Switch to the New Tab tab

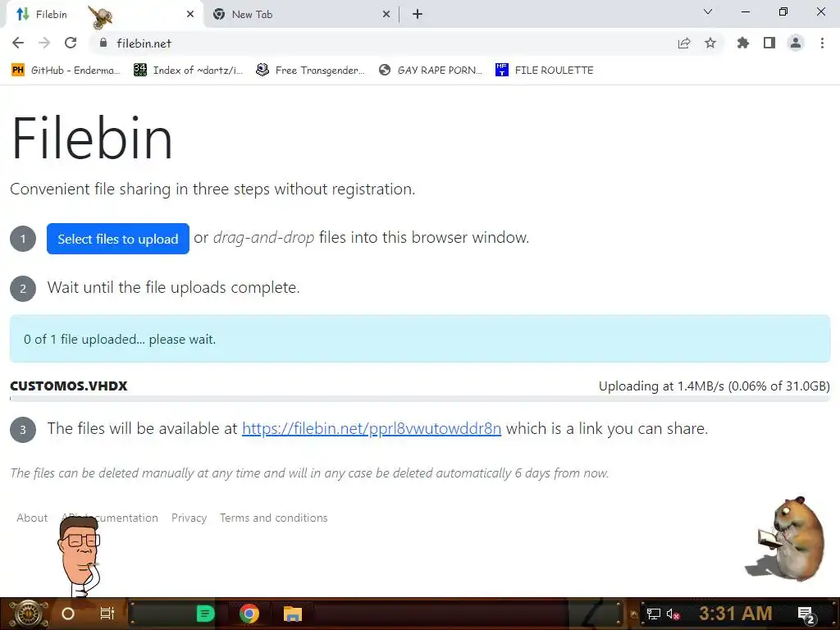pos(300,15)
